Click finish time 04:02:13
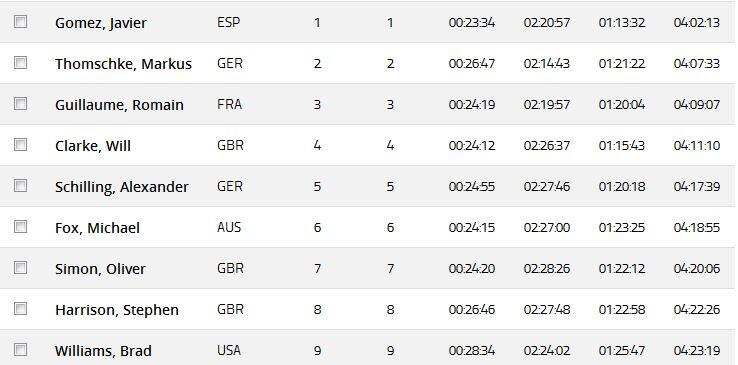 (x=697, y=23)
